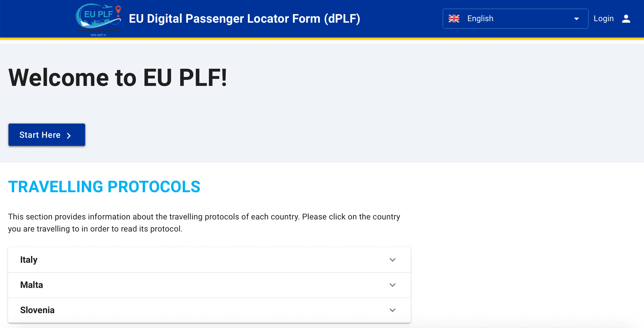644x328 pixels.
Task: Click the EU Digital Passenger Locator Form title
Action: (244, 19)
